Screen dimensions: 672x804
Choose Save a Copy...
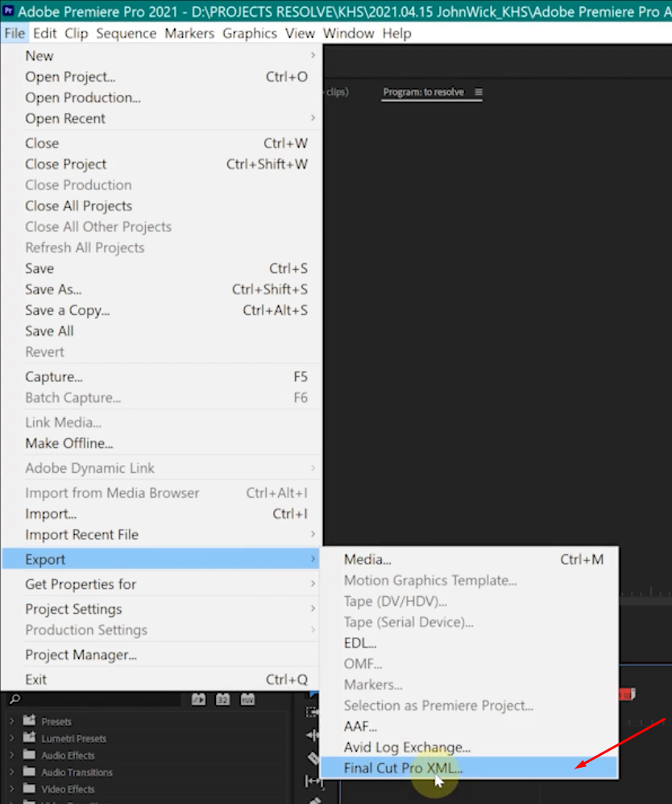point(161,310)
